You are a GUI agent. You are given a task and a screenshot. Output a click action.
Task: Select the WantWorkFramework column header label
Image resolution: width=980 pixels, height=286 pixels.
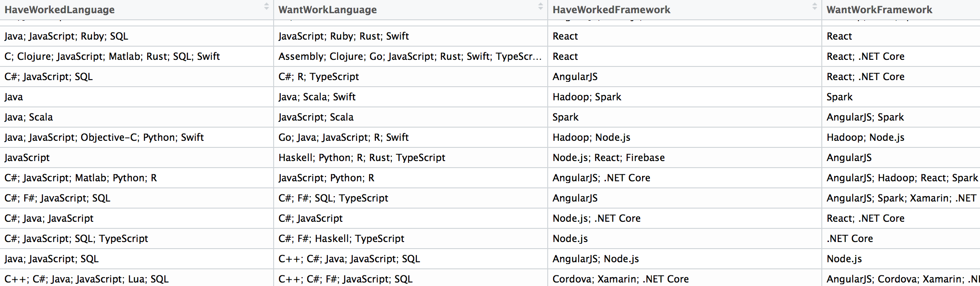point(879,10)
